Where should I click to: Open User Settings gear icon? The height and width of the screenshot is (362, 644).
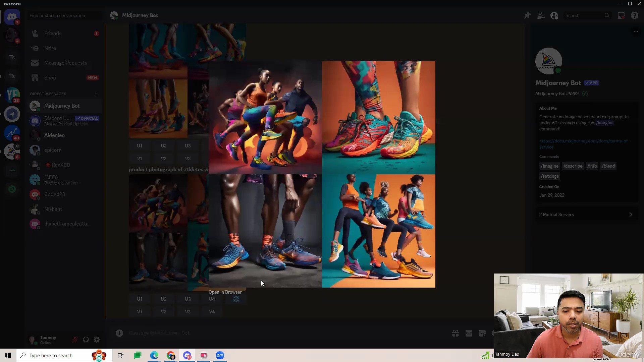[x=97, y=340]
